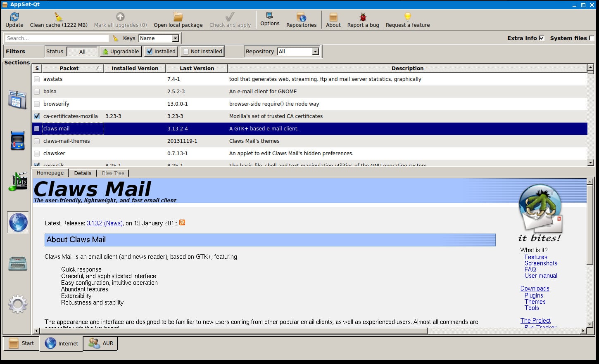
Task: Follow the 3.13.2 release link
Action: click(94, 223)
